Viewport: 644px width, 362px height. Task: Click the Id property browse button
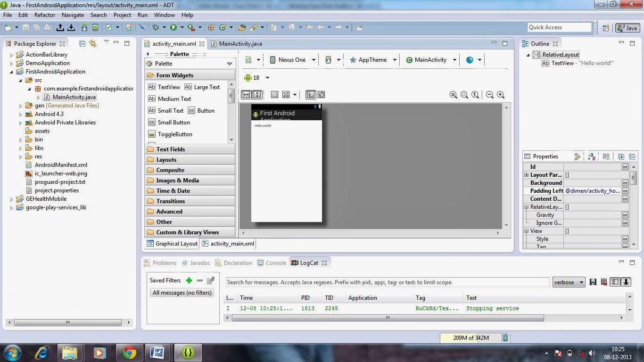(625, 167)
